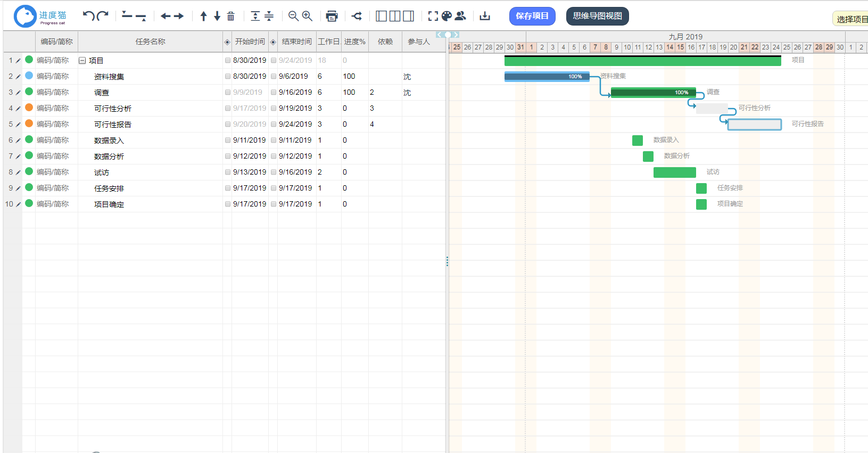Open status menu for 资料搜集 blue dot
This screenshot has width=868, height=453.
tap(29, 76)
